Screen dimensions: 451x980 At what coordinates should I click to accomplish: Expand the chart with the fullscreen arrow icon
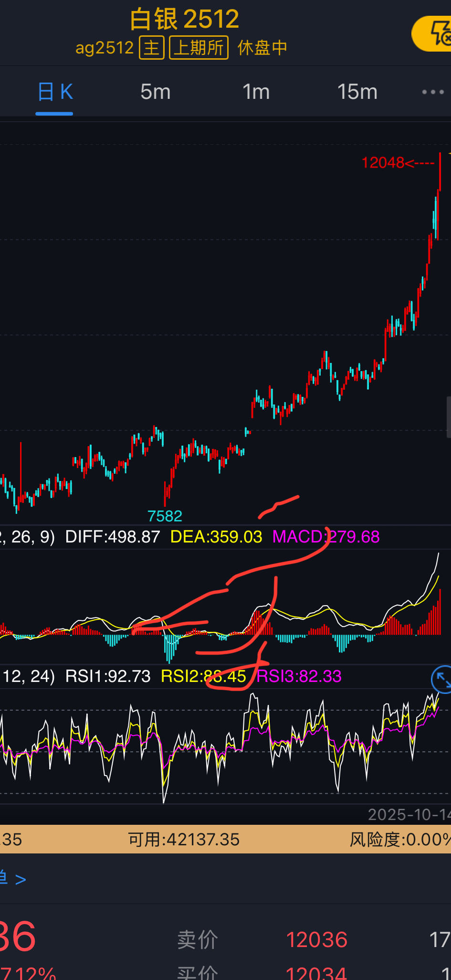coord(441,679)
